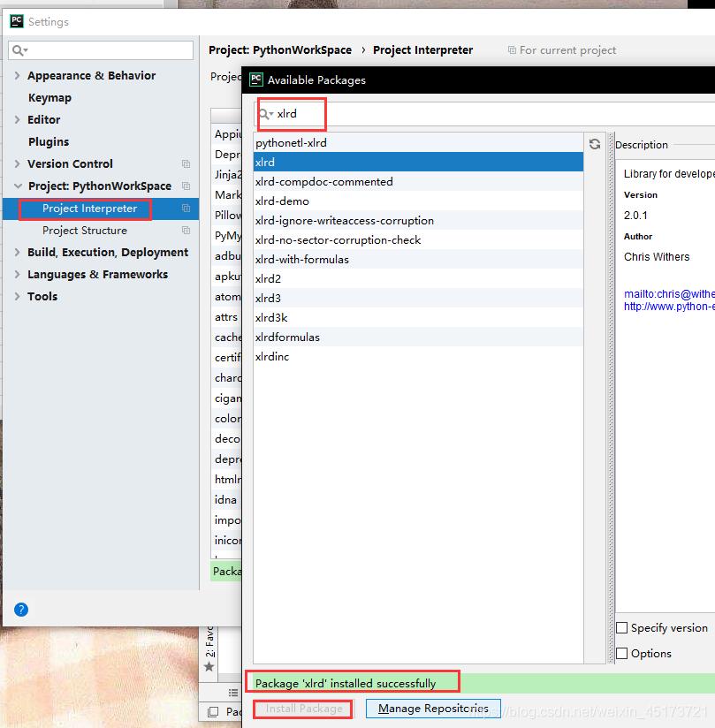Click the Jinja2 row in interpreter packages

click(x=226, y=175)
